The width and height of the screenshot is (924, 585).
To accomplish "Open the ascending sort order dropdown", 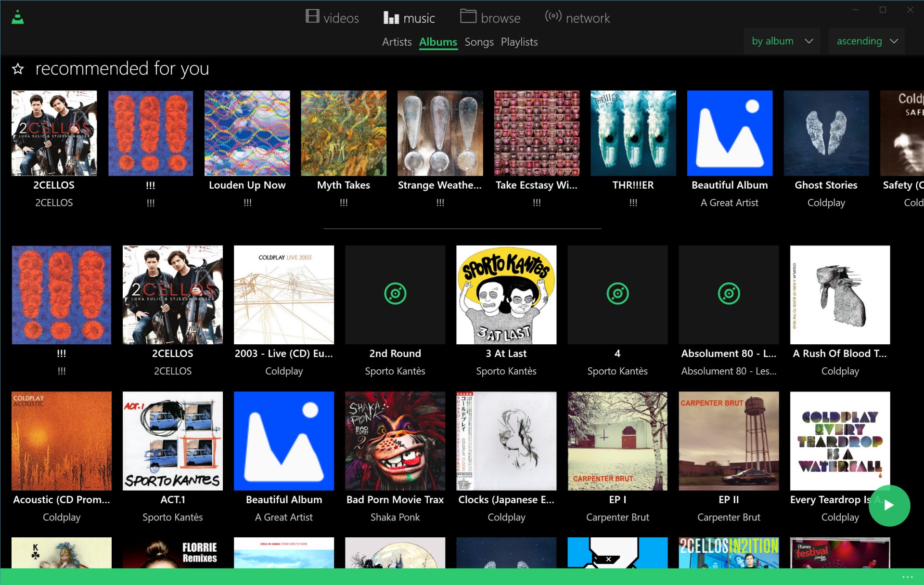I will (x=866, y=41).
